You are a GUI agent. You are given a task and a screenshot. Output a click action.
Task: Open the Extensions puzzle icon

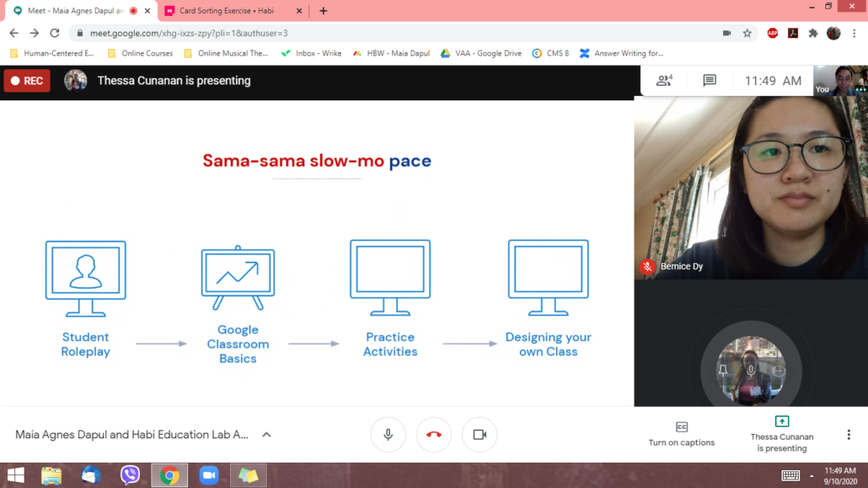813,33
